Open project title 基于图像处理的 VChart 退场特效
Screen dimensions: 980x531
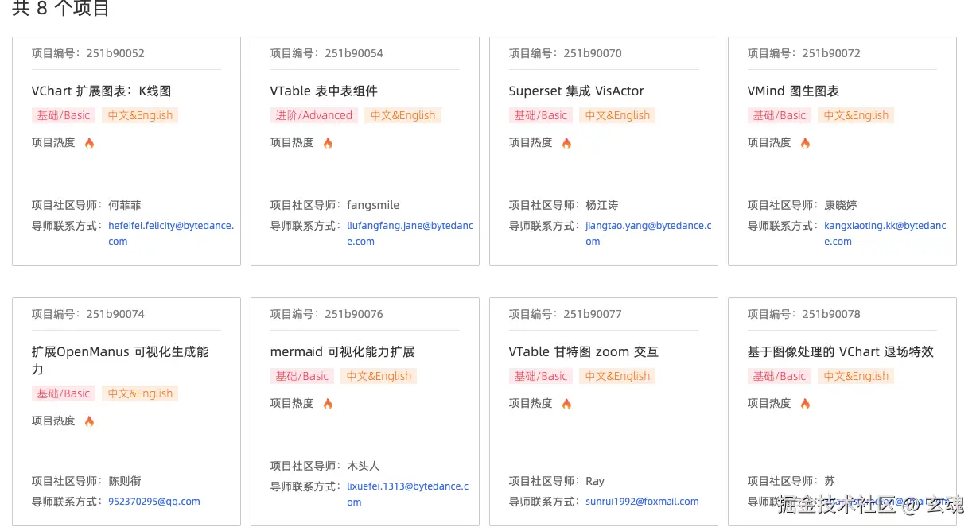[x=840, y=351]
